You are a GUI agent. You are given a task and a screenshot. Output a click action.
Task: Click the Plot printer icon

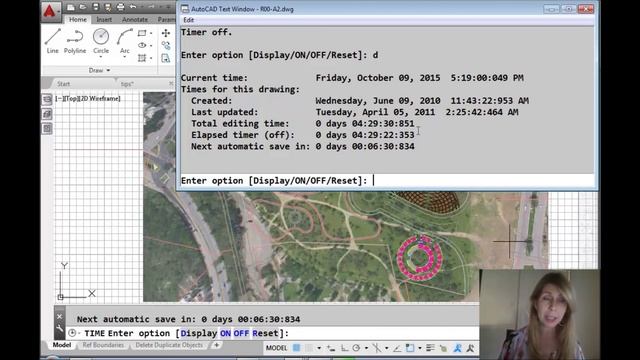(120, 7)
